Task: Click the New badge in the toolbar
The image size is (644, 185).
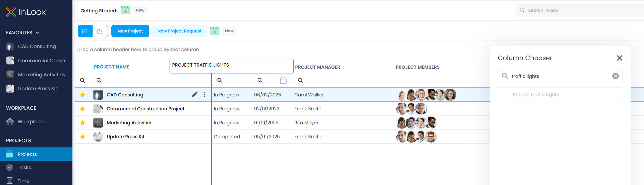Action: tap(229, 31)
